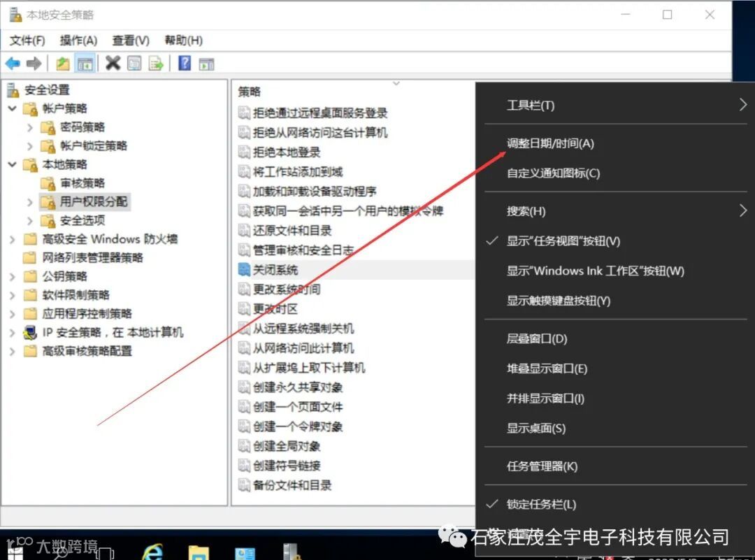Click the 高级审核策略配置 folder icon
This screenshot has height=560, width=755.
[30, 351]
